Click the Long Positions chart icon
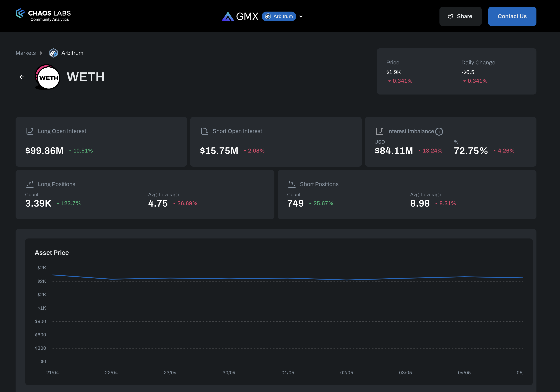Screen dimensions: 560x392 pyautogui.click(x=30, y=184)
